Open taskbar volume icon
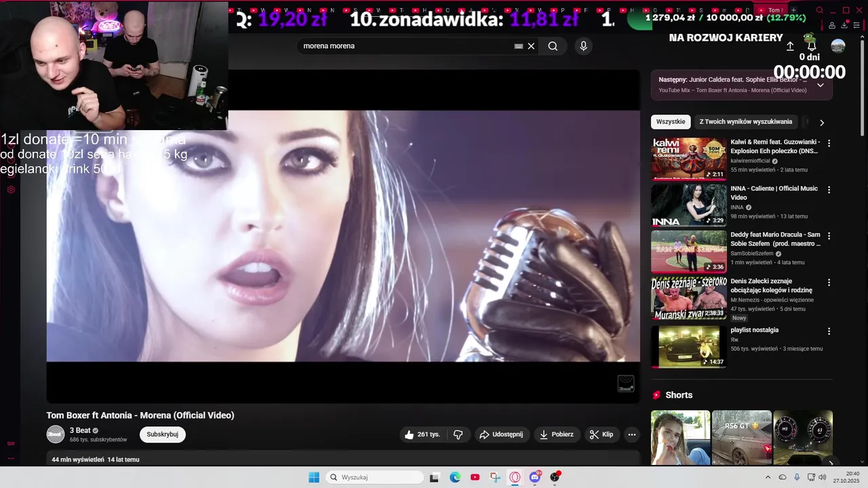This screenshot has width=868, height=488. 823,477
